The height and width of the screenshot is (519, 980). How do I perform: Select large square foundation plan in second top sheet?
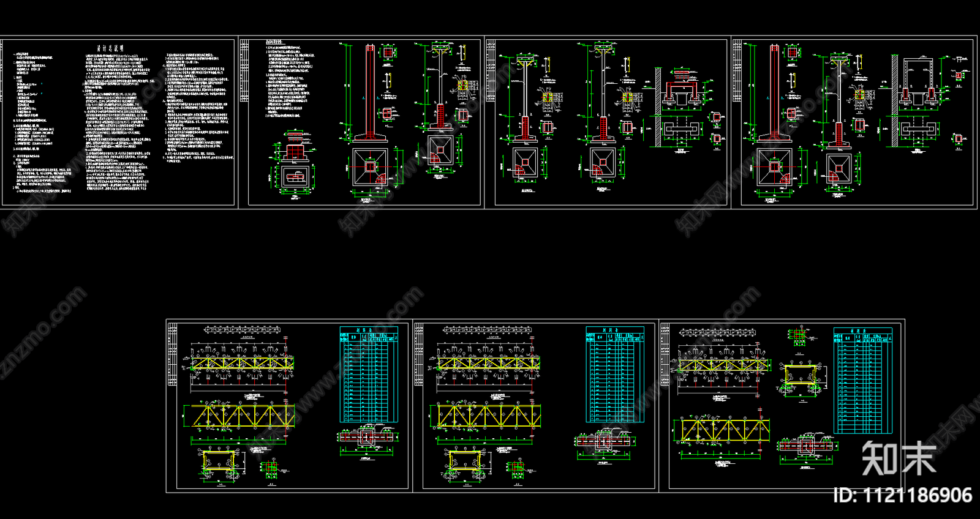[370, 166]
